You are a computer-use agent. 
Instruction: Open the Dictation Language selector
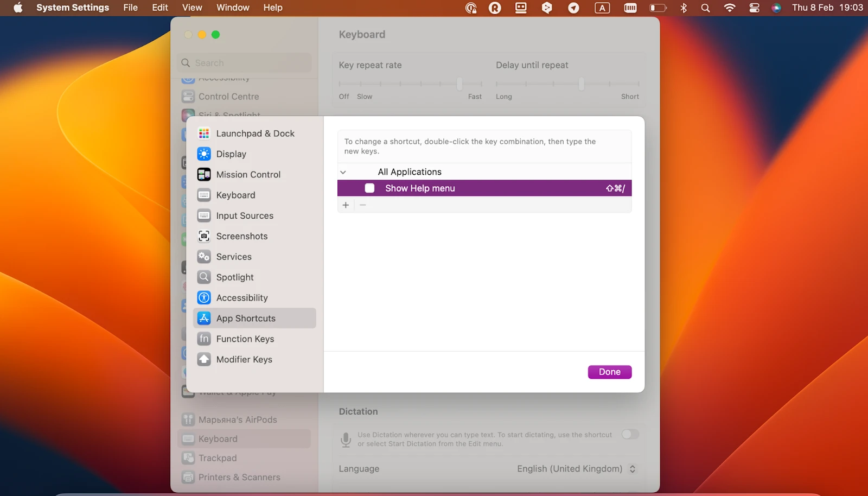(x=577, y=468)
